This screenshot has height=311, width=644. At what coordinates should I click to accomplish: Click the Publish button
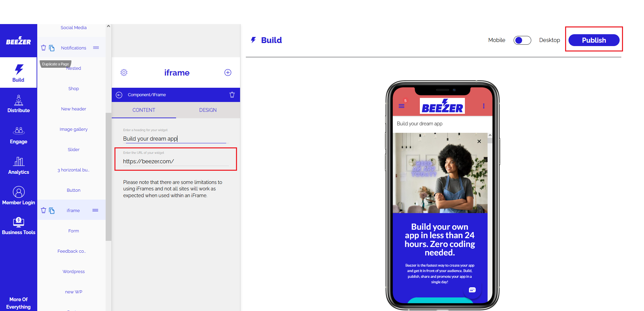(x=594, y=40)
